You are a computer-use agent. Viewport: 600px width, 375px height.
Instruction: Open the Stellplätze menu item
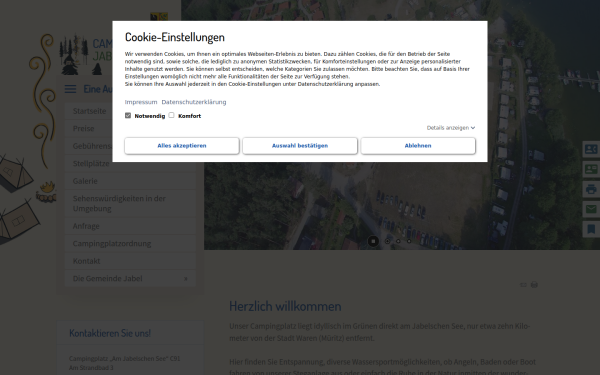pos(130,164)
